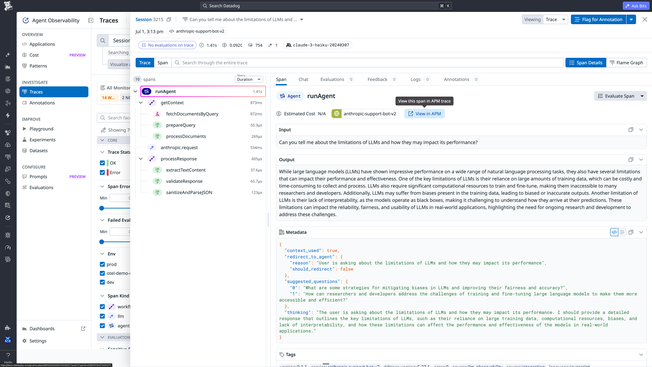Switch to the Feedback tab

[381, 79]
